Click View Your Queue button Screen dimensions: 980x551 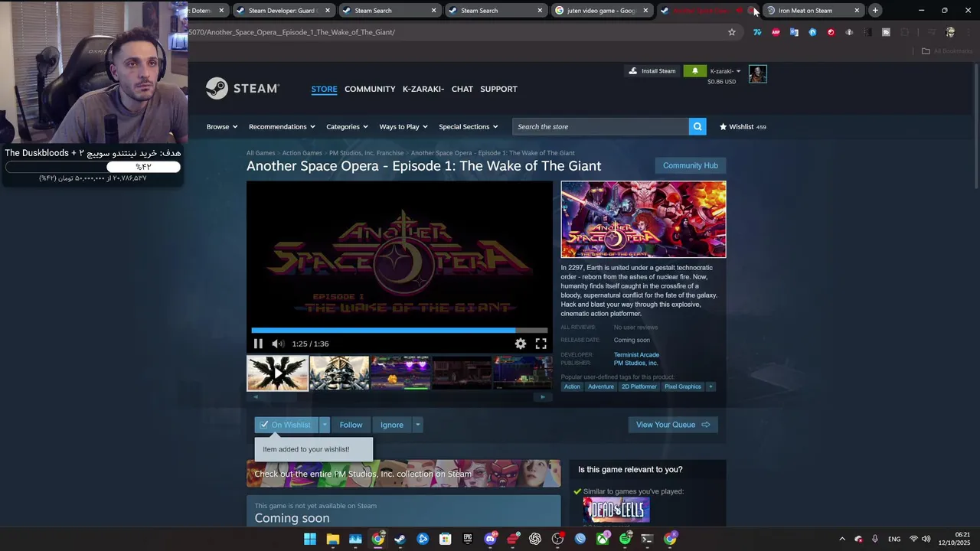click(x=673, y=425)
